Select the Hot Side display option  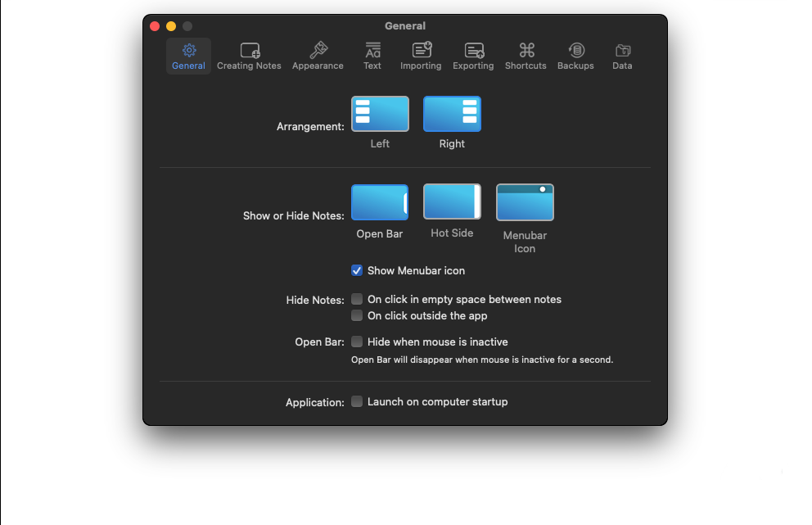tap(452, 201)
